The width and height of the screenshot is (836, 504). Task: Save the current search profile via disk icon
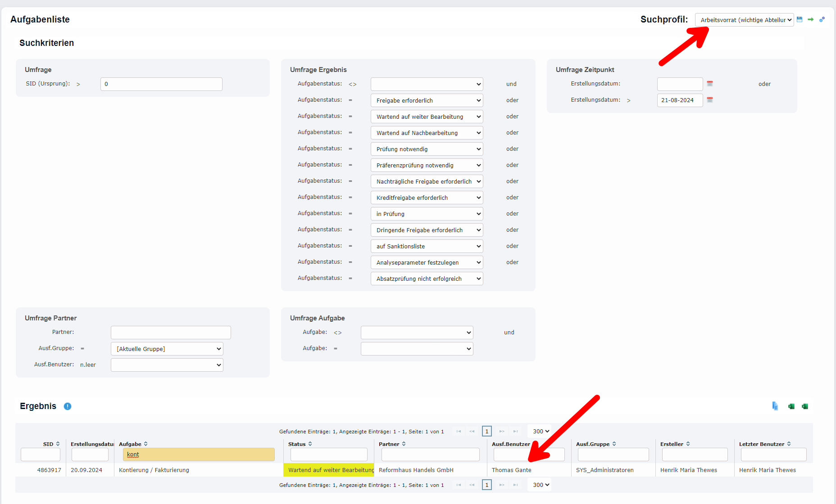(x=800, y=19)
